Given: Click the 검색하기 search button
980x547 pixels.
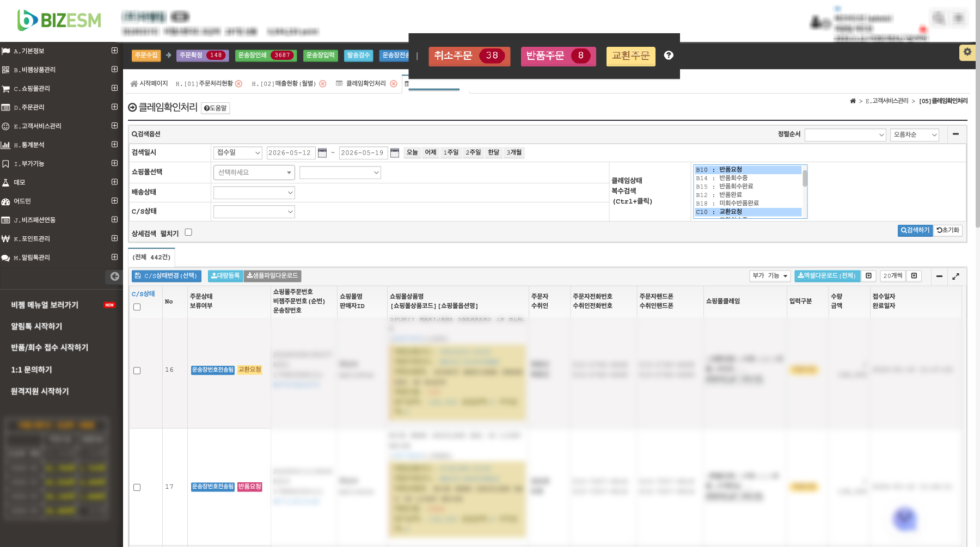Looking at the screenshot, I should coord(915,231).
